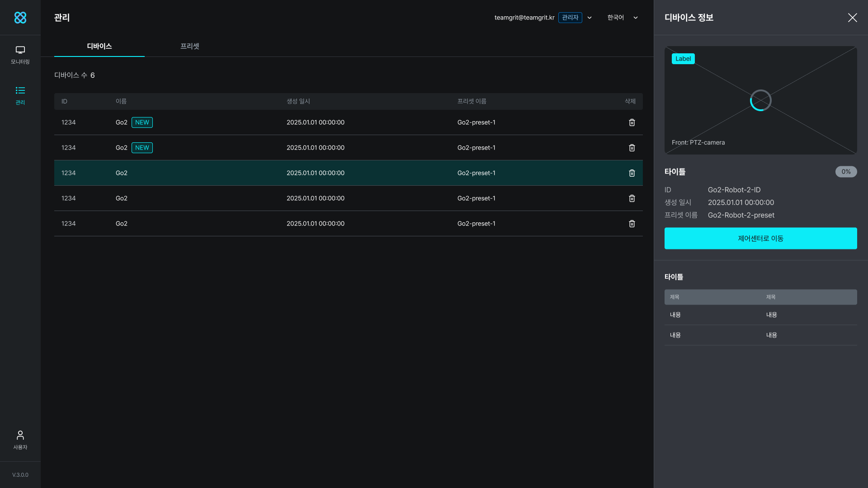Click the NEW badge on first row

pos(142,122)
